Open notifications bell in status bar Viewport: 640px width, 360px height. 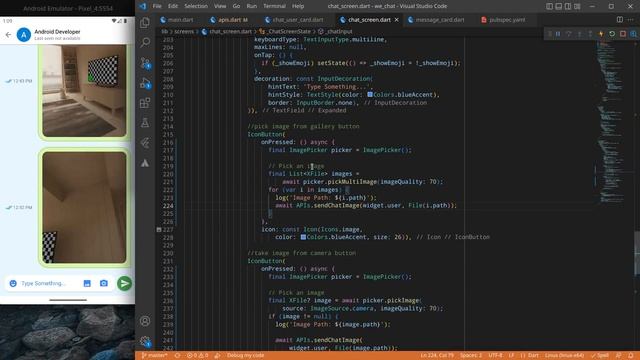631,356
